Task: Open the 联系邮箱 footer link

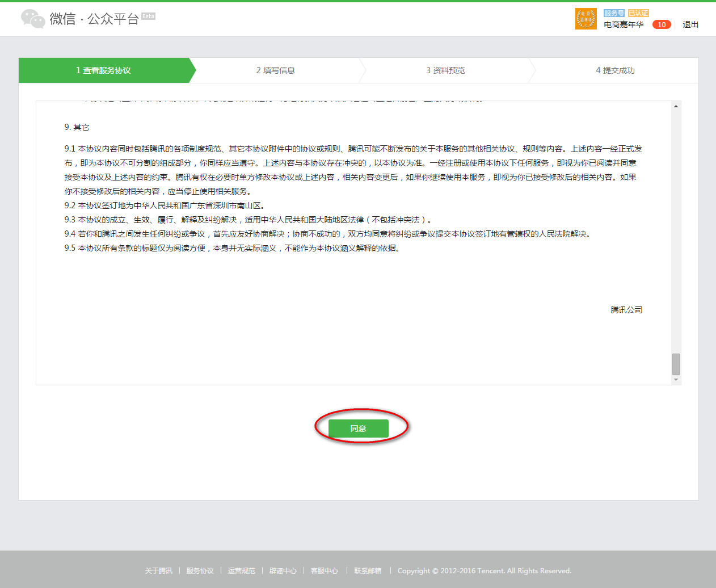Action: 368,570
